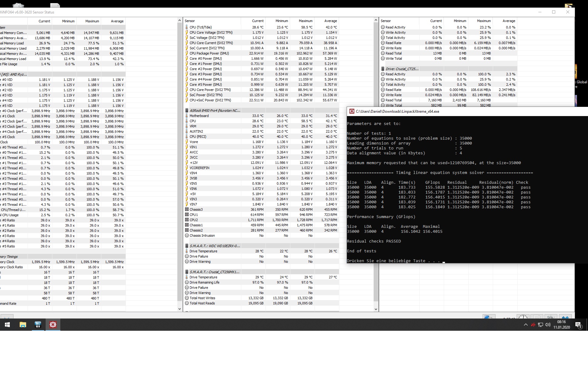The image size is (588, 392).
Task: Click middle panel Sensor column header
Action: [x=190, y=21]
